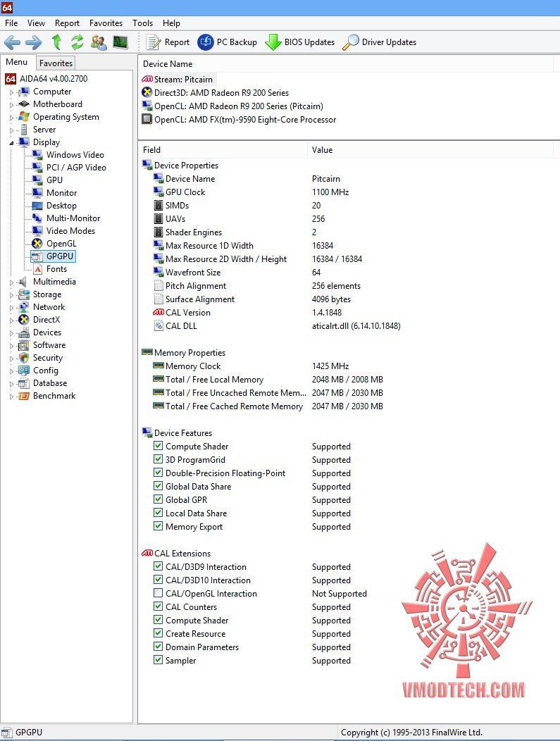Click the first Compute Shader checkbox under Device Features
The width and height of the screenshot is (560, 741).
[x=158, y=446]
